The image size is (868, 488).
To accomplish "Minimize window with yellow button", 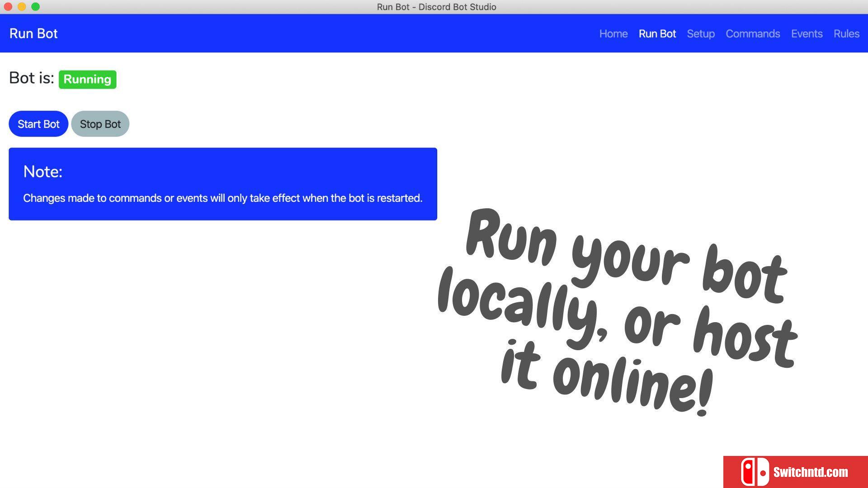I will (x=22, y=7).
